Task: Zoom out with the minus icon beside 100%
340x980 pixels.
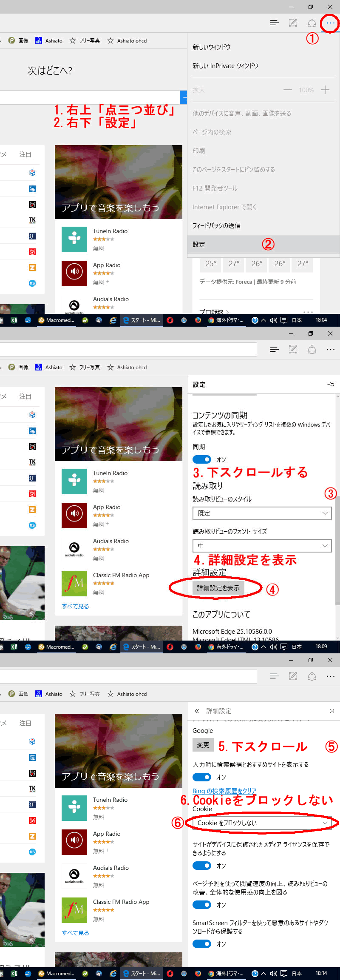Action: pyautogui.click(x=288, y=90)
